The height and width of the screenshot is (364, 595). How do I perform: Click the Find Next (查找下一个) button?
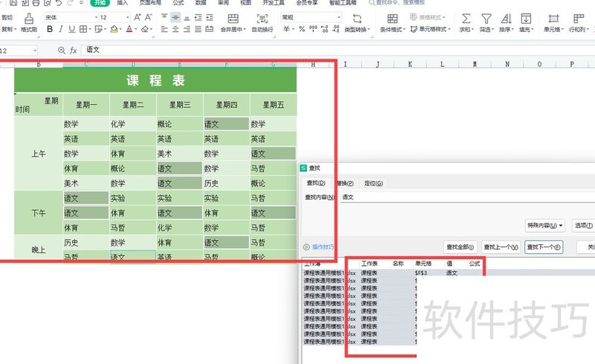[544, 247]
